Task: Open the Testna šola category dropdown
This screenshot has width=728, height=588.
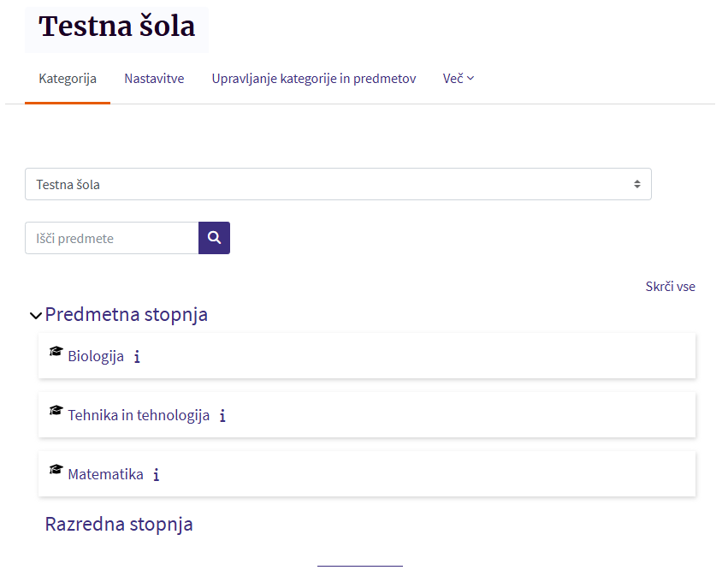Action: click(338, 184)
